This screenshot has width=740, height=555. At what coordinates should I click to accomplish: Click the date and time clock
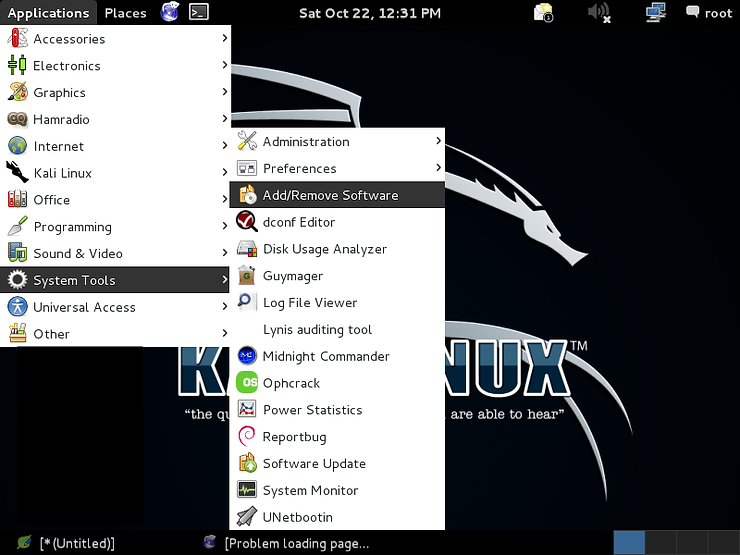click(370, 13)
